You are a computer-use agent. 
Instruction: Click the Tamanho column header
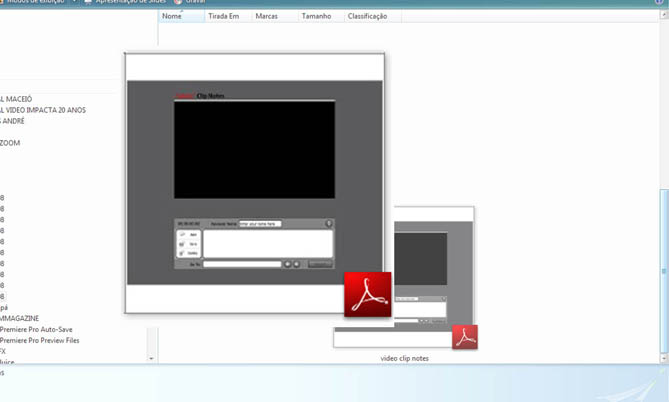click(x=316, y=17)
